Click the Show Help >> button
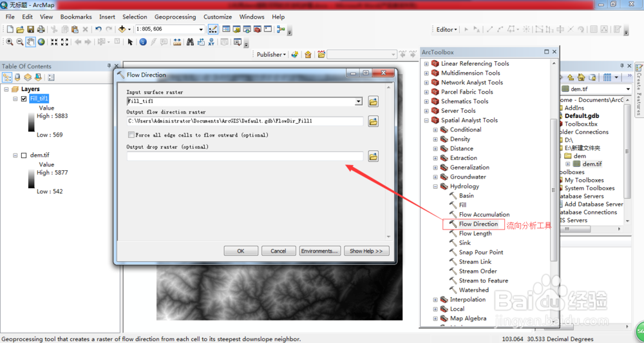This screenshot has height=343, width=644. click(366, 251)
